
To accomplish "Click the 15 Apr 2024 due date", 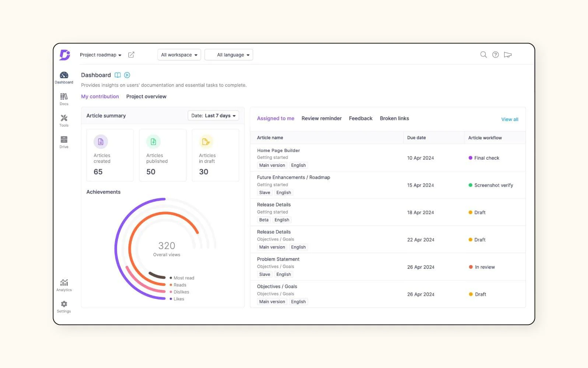I will pos(420,185).
